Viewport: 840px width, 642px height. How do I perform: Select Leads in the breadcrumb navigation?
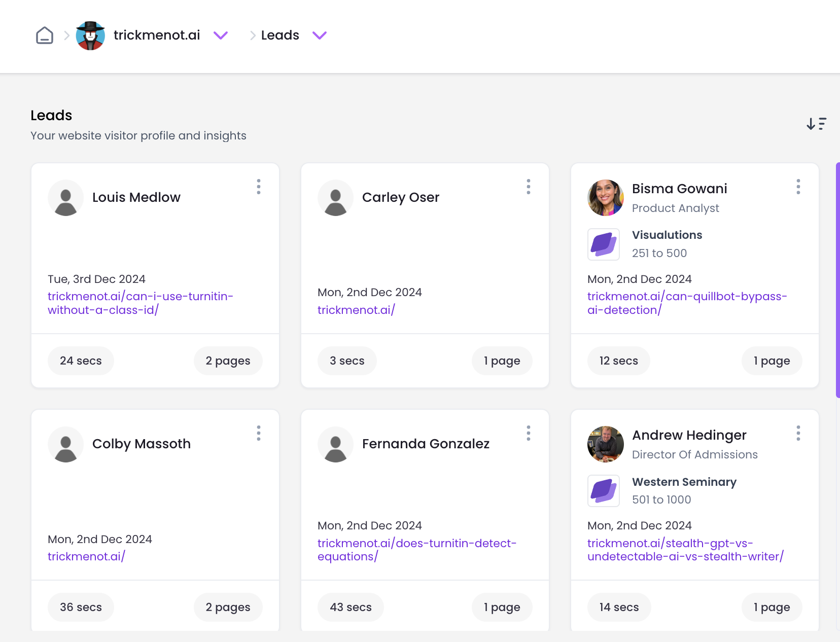(279, 35)
